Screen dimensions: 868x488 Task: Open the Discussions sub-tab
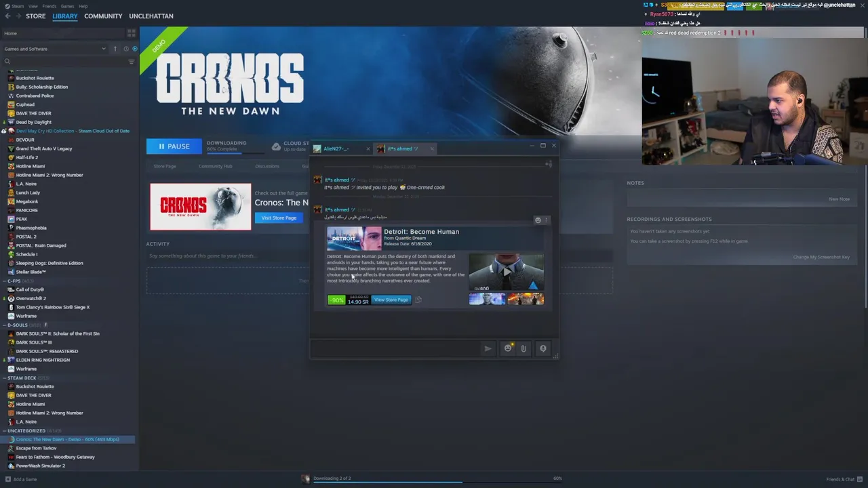click(267, 166)
